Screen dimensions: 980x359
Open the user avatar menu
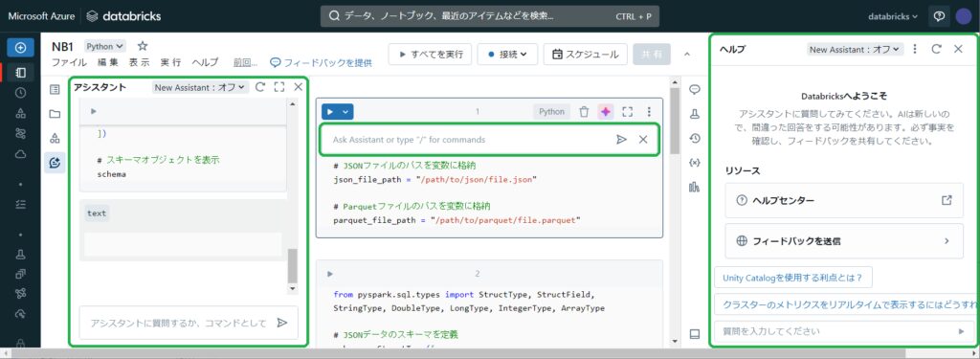[964, 17]
